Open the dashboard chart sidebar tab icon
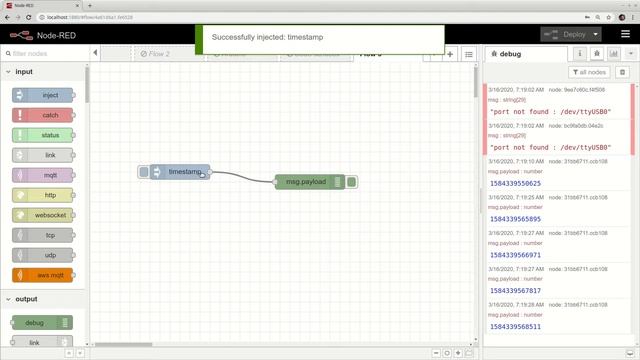Screen dimensions: 640x360 [x=614, y=53]
